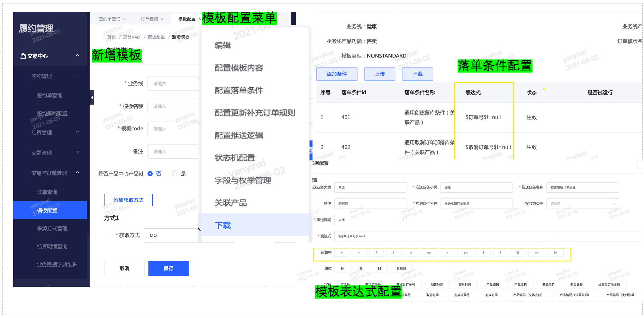Viewport: 644px width, 318px height.
Task: Select the 秒 unit button
Action: (x=342, y=268)
